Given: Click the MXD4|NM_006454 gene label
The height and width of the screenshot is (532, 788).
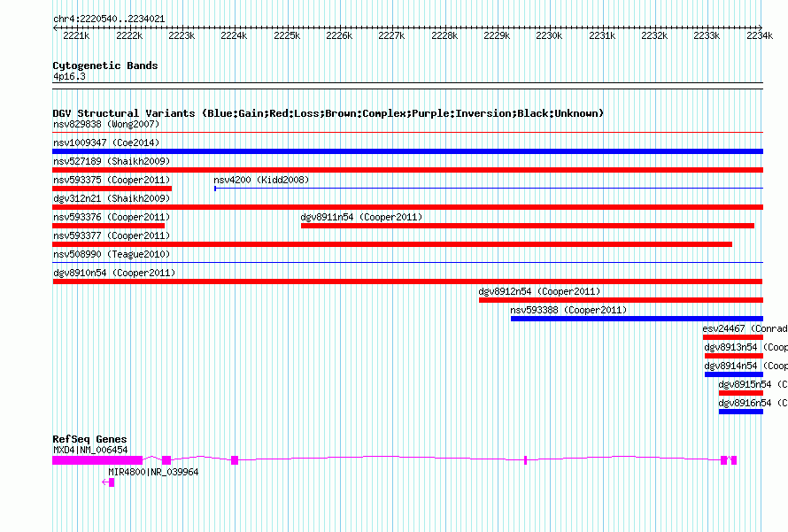Looking at the screenshot, I should (90, 450).
